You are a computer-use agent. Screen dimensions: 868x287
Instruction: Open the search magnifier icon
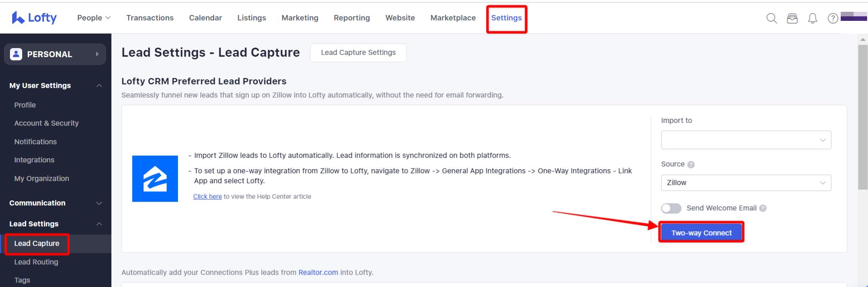click(772, 18)
